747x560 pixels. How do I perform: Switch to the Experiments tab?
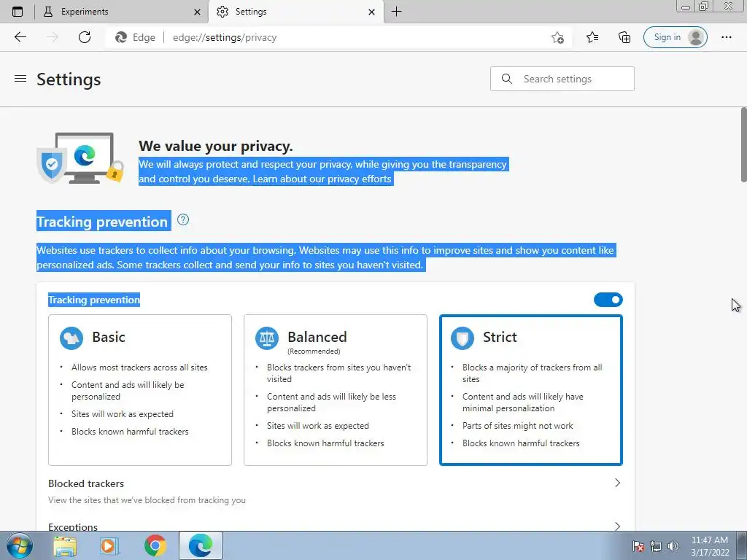[x=122, y=12]
